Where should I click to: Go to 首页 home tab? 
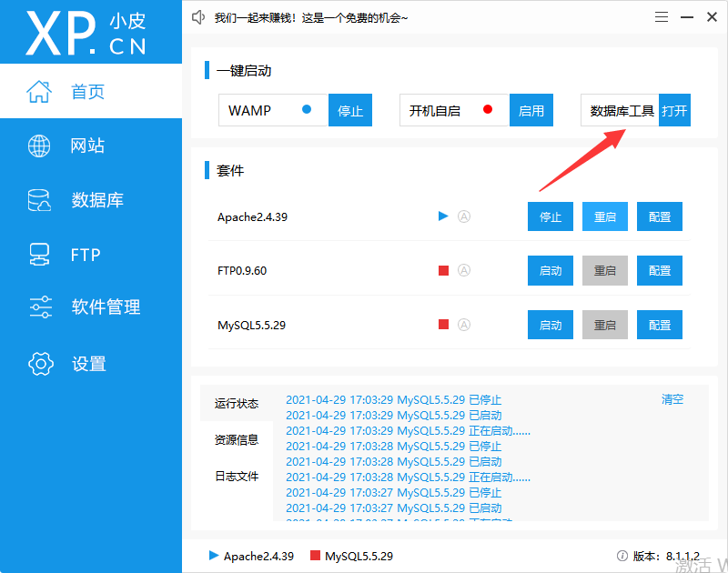pyautogui.click(x=91, y=91)
